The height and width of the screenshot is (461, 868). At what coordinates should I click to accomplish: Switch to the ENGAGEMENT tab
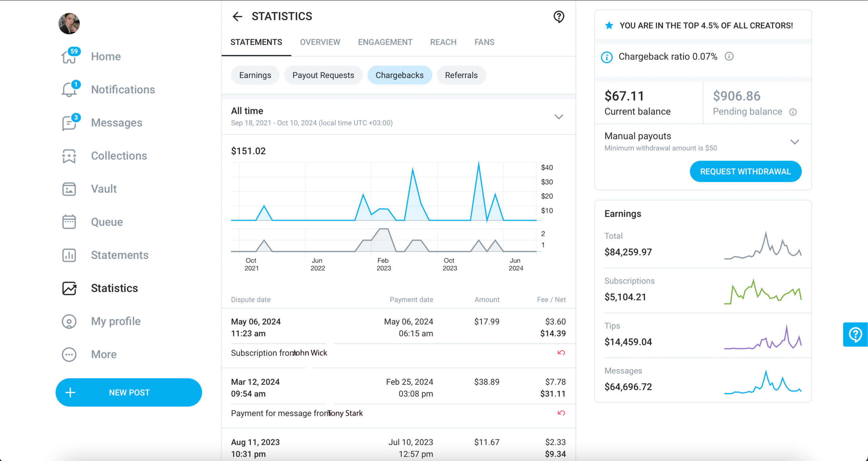(385, 42)
